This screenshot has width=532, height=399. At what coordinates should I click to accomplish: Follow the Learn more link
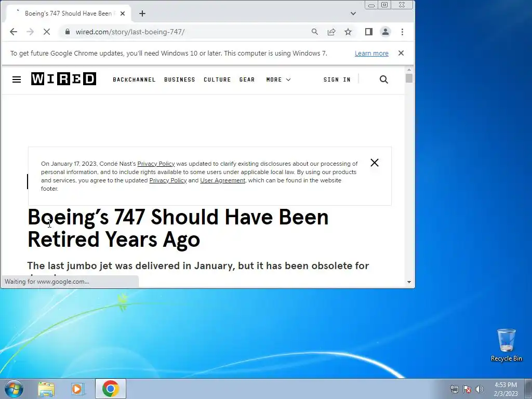(x=371, y=54)
